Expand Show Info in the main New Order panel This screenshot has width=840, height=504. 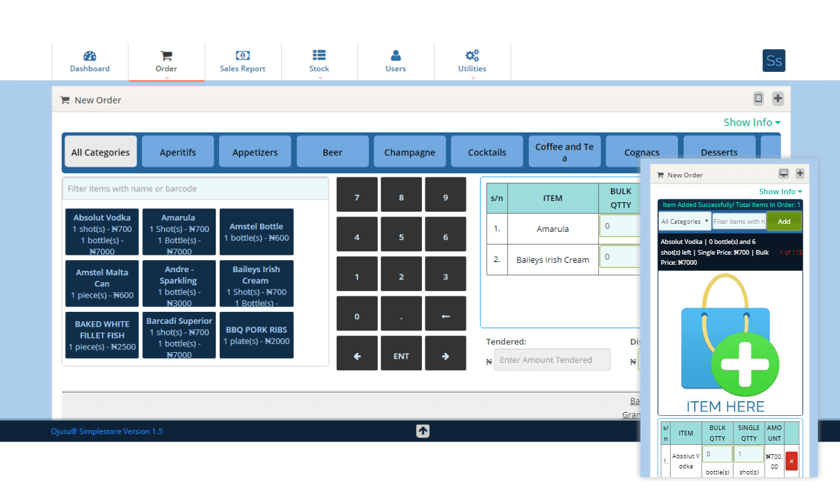point(752,122)
